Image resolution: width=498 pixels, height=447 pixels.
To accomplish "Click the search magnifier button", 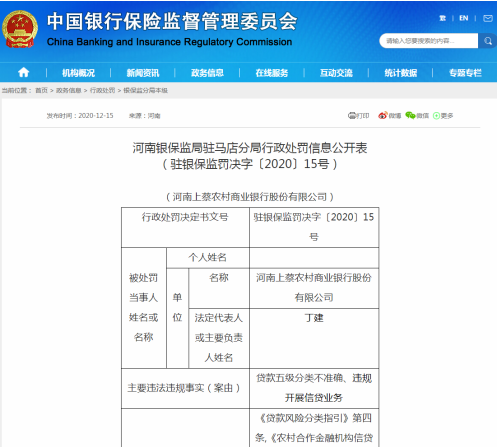I will click(x=488, y=41).
